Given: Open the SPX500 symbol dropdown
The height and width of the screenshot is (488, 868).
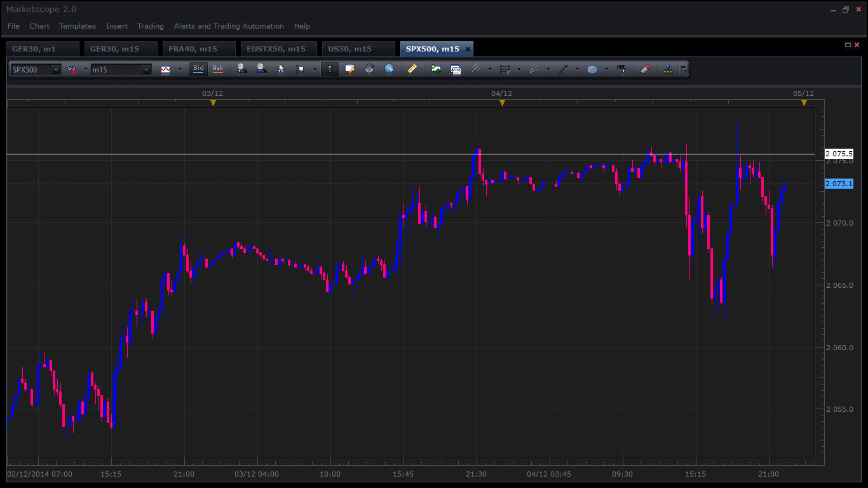Looking at the screenshot, I should click(x=56, y=70).
